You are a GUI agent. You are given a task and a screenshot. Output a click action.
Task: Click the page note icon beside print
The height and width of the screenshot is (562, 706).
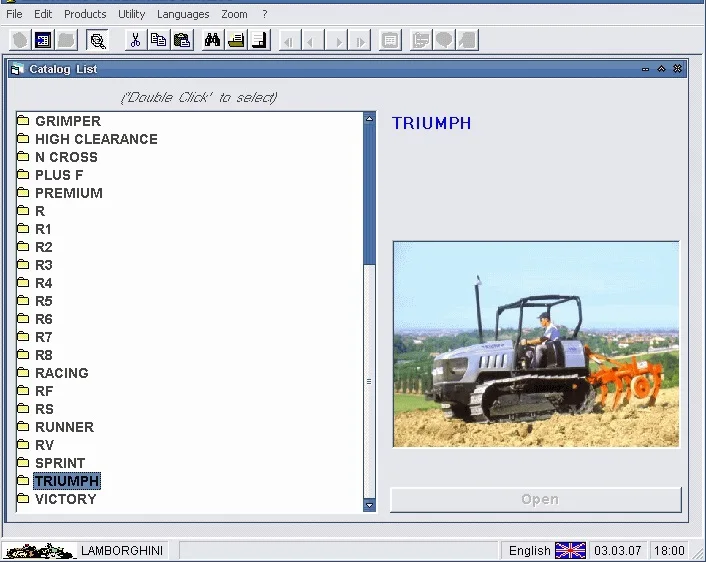[259, 41]
